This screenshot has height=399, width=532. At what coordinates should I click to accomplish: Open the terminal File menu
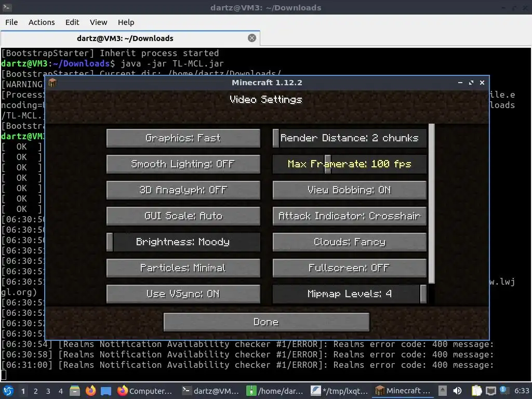click(x=11, y=22)
